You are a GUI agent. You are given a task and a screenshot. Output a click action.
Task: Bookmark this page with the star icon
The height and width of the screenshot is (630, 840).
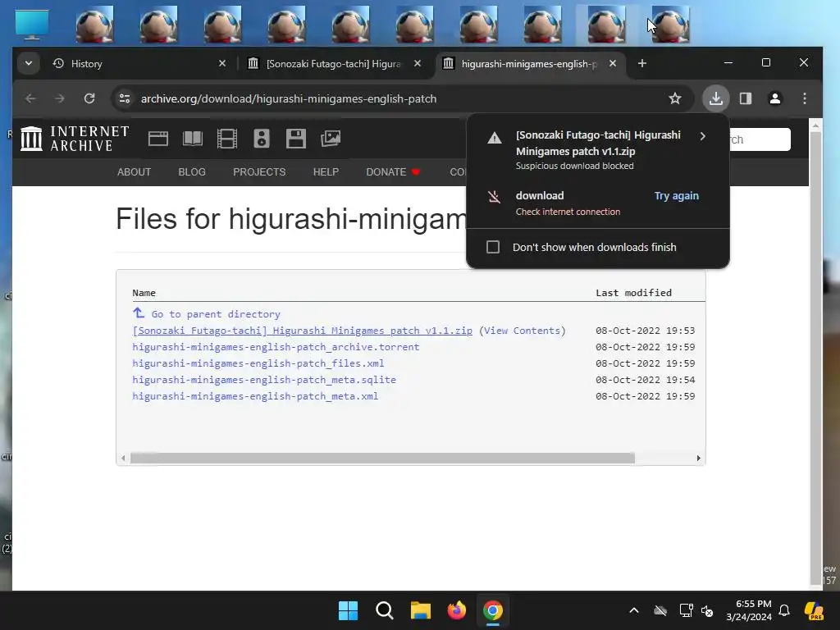point(675,98)
